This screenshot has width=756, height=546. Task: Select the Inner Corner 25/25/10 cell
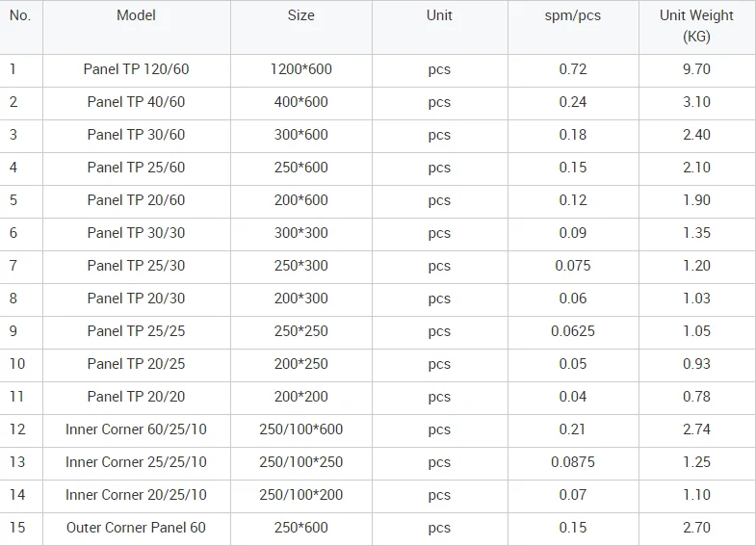(136, 462)
